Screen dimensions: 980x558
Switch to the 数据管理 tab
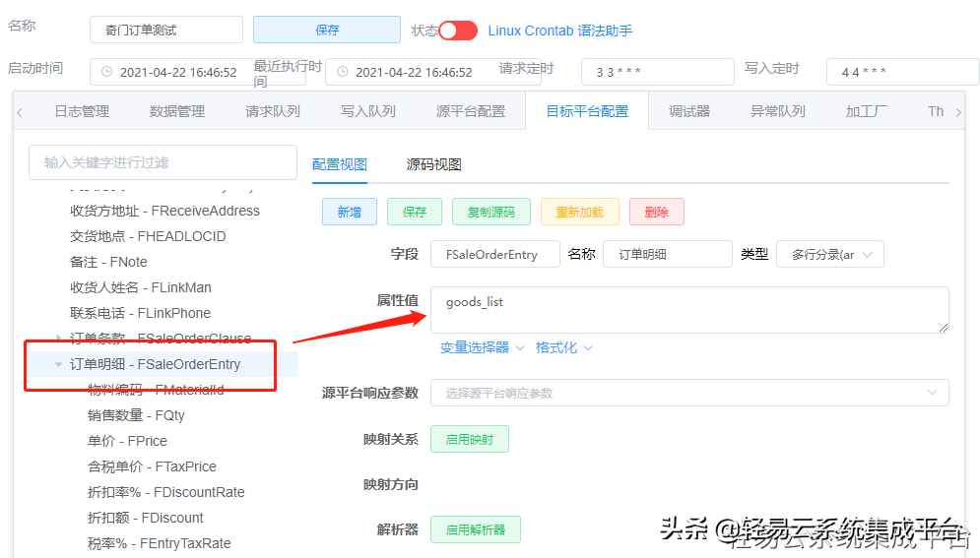point(177,112)
